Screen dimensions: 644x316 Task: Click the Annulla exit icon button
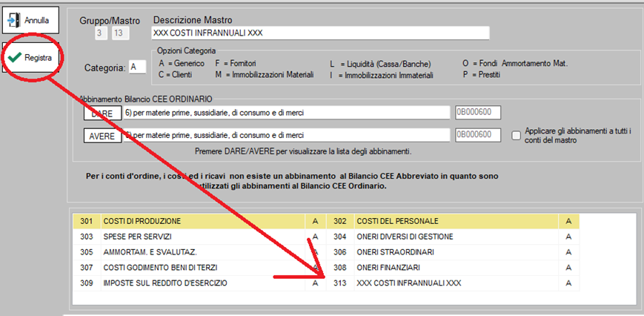31,20
